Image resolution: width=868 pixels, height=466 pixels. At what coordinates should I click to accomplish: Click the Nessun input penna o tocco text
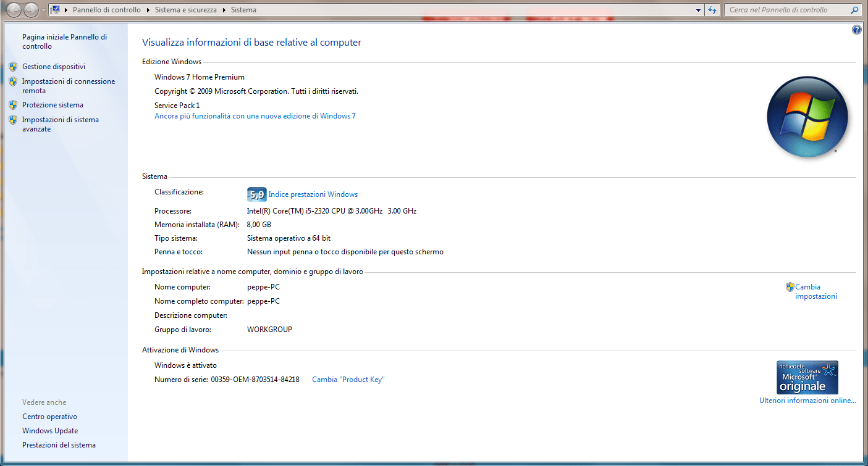click(345, 252)
